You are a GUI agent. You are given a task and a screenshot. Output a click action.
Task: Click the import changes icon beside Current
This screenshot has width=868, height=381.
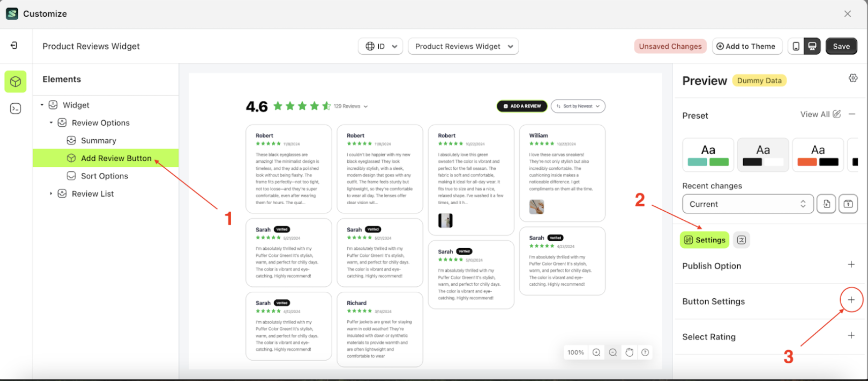826,204
